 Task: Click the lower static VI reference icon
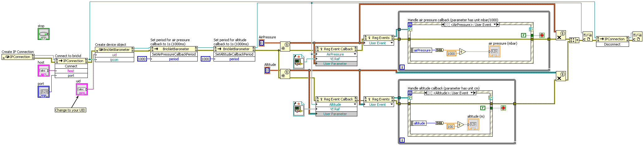tap(299, 109)
